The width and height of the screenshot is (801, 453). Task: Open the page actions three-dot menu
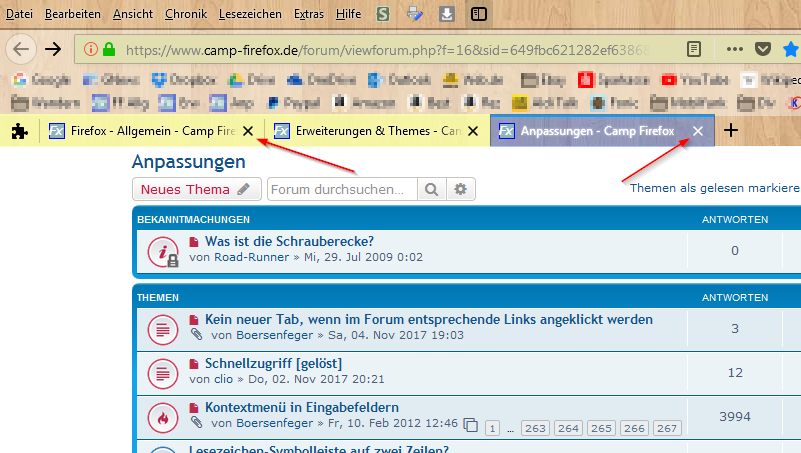pos(735,49)
